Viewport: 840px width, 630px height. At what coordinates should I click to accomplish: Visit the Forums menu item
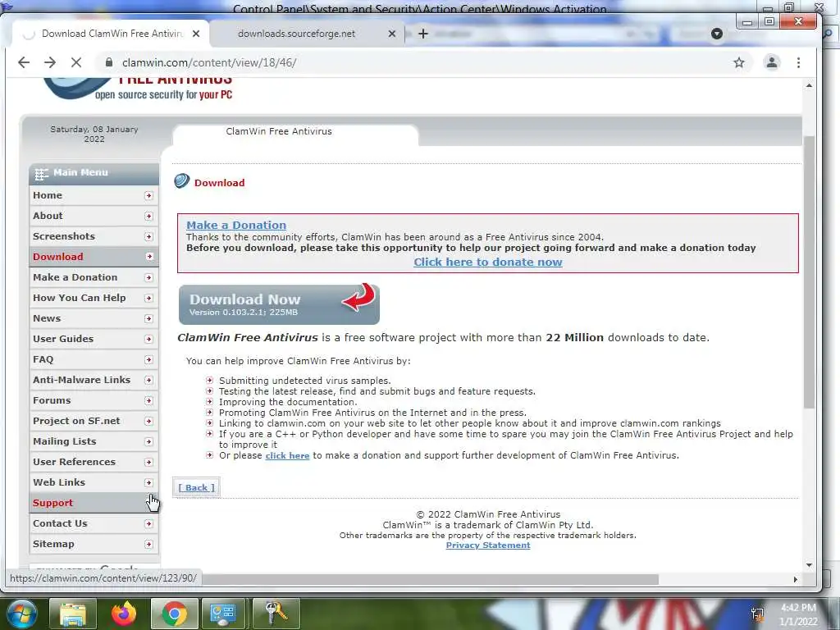[94, 400]
